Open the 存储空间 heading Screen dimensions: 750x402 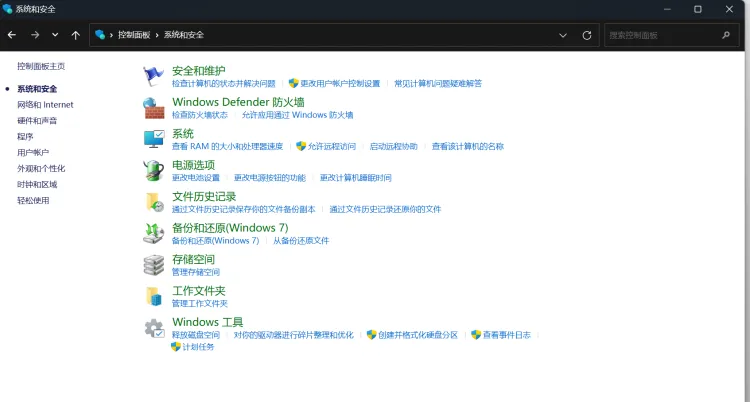[194, 259]
